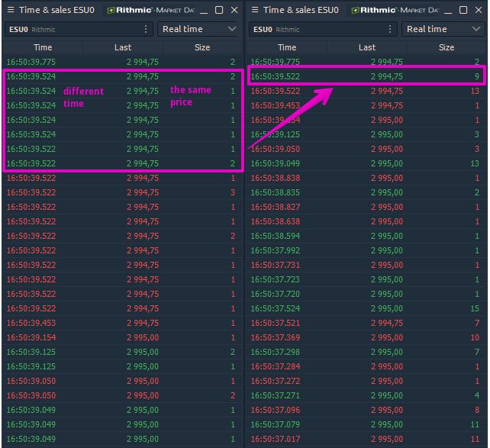Select right panel row 16:50:37.731

point(367,265)
